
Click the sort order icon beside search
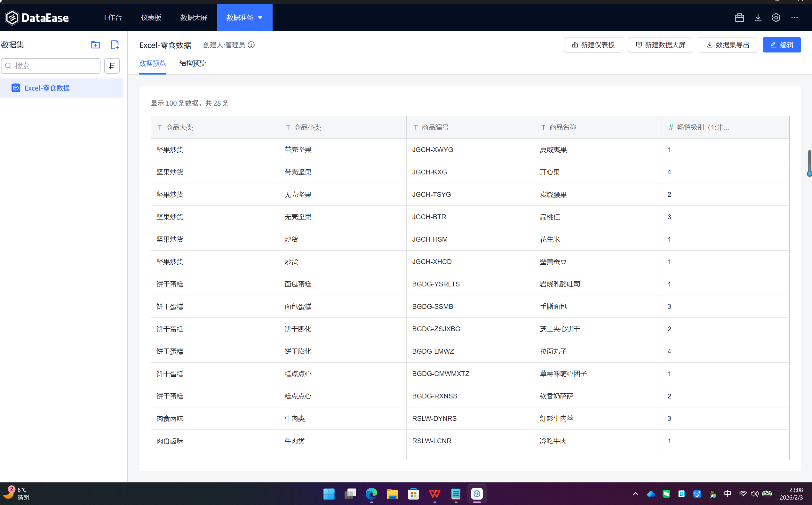click(x=112, y=66)
